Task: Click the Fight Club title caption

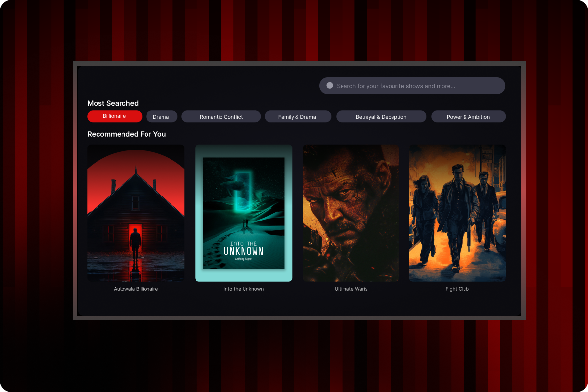Action: pos(457,289)
